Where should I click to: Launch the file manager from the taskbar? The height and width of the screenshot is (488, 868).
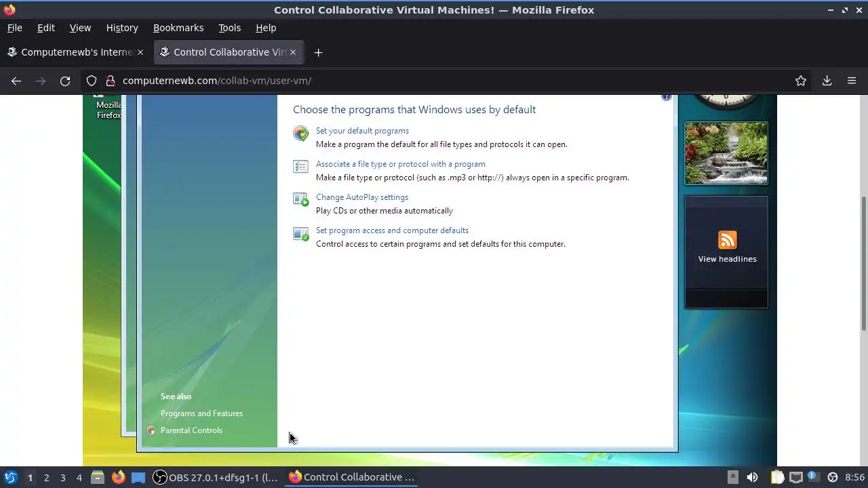tap(98, 477)
